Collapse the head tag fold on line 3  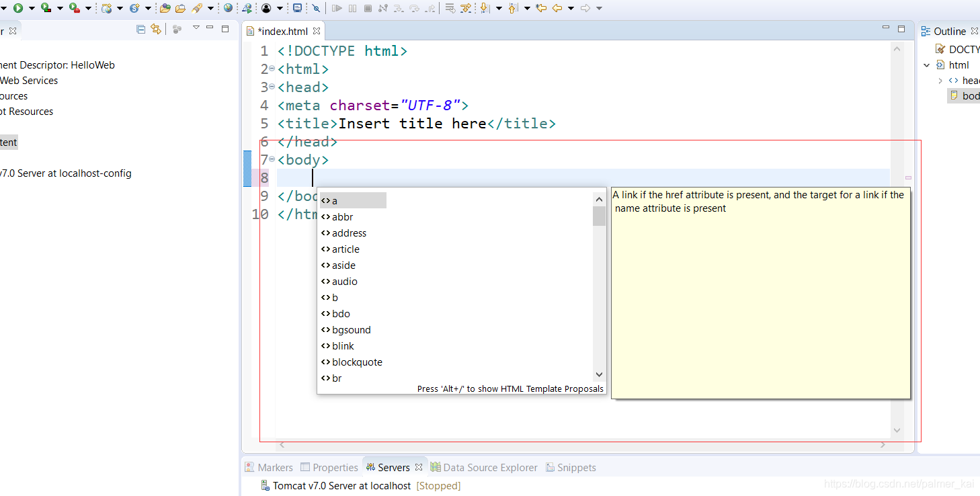272,87
